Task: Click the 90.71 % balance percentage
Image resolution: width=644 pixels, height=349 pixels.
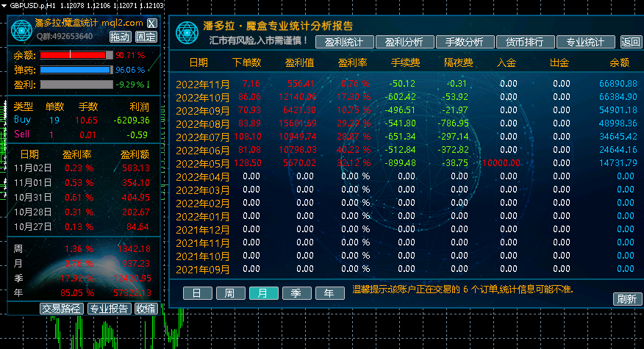Action: click(x=130, y=55)
